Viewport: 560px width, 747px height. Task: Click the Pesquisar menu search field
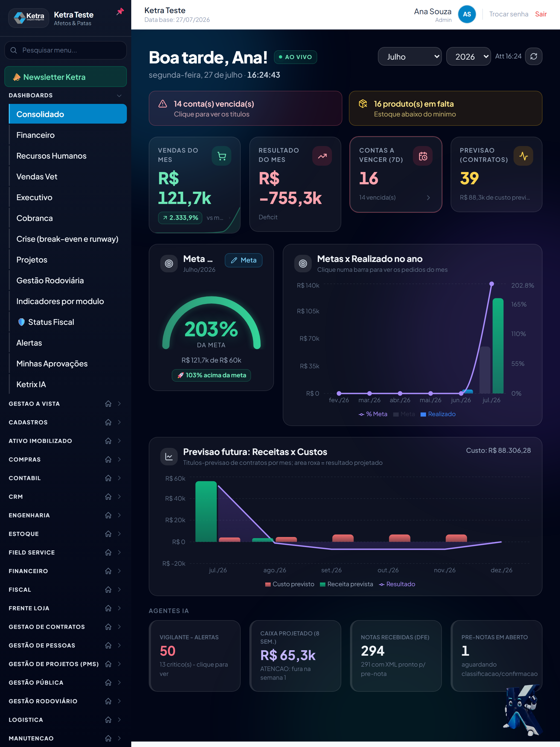66,50
